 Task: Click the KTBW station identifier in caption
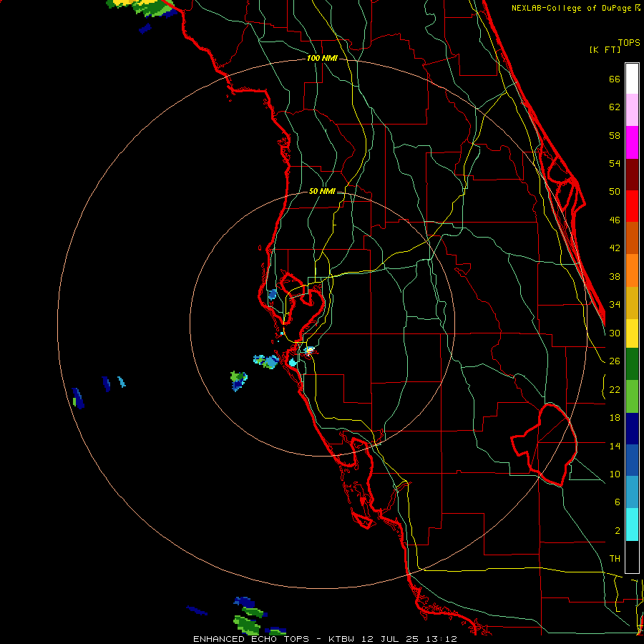pos(341,639)
